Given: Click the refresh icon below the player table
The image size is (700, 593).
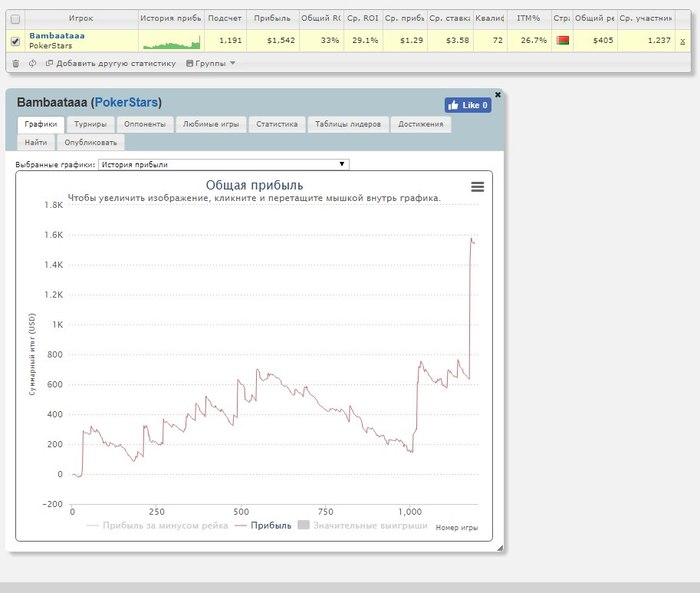Looking at the screenshot, I should (33, 63).
